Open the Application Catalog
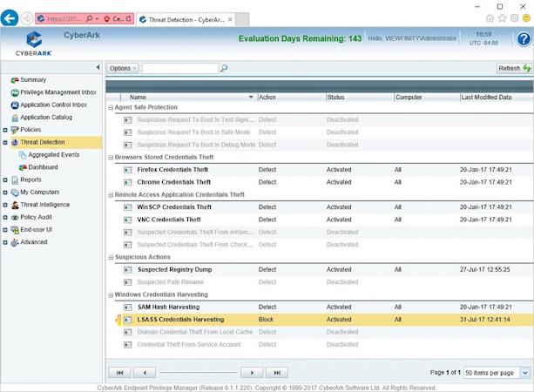534x392 pixels. point(45,117)
